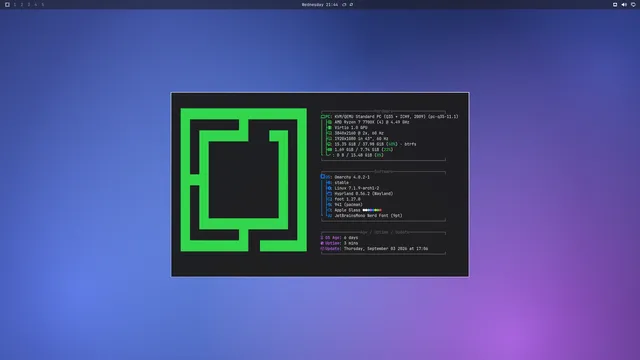Open the volume speaker icon in tray
Image resolution: width=640 pixels, height=360 pixels.
[x=624, y=4]
